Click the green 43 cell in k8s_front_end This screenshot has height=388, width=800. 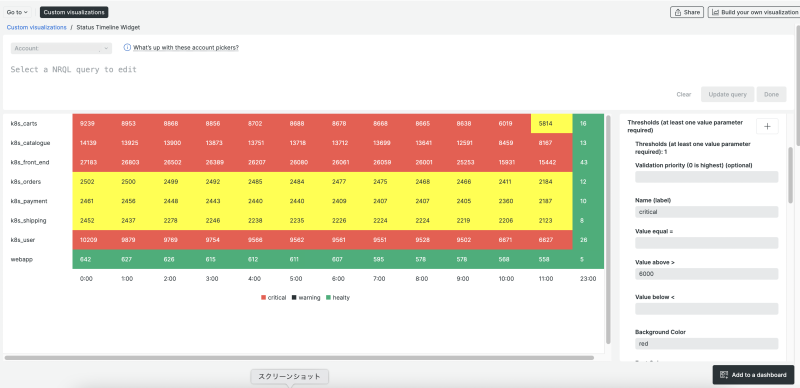[x=588, y=162]
